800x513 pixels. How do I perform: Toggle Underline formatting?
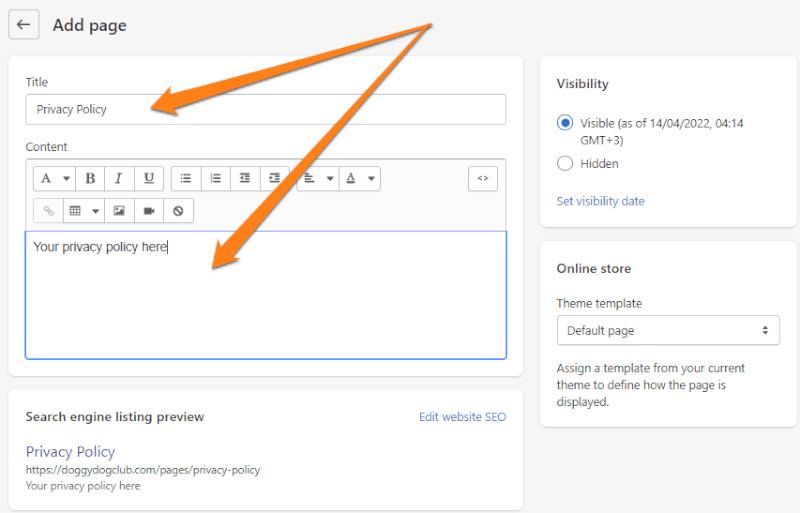coord(148,179)
